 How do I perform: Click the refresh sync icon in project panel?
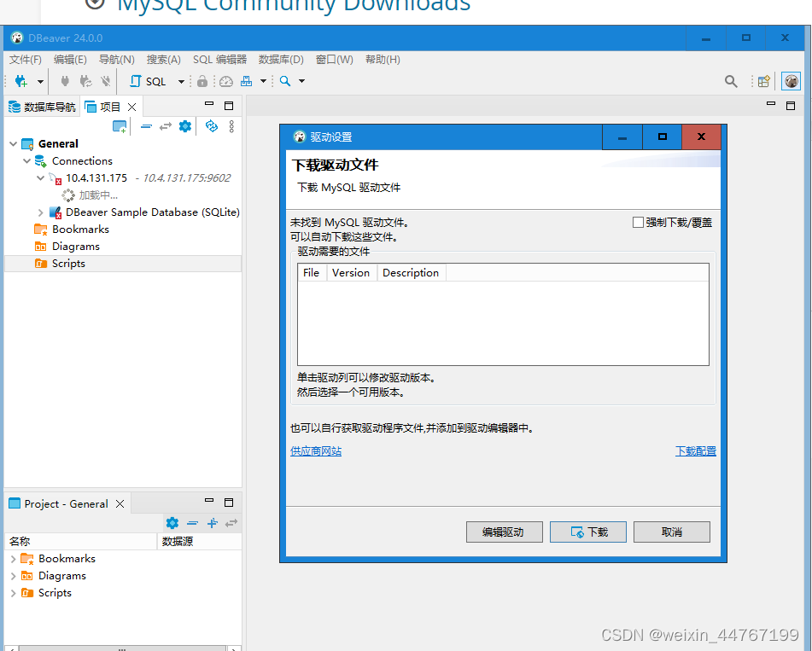point(211,126)
